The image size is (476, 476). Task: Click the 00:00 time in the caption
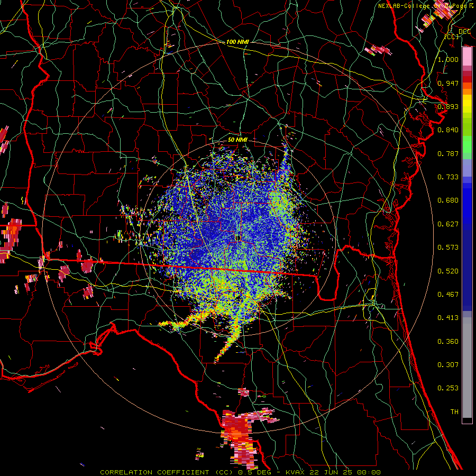pos(368,472)
